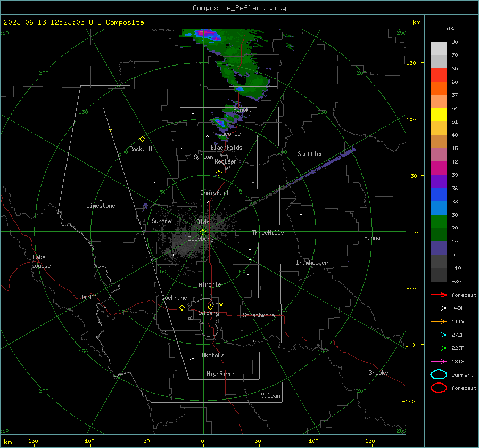Viewport: 479px width, 448px height.
Task: Pick the light gray 80 dBZ swatch
Action: coord(439,48)
